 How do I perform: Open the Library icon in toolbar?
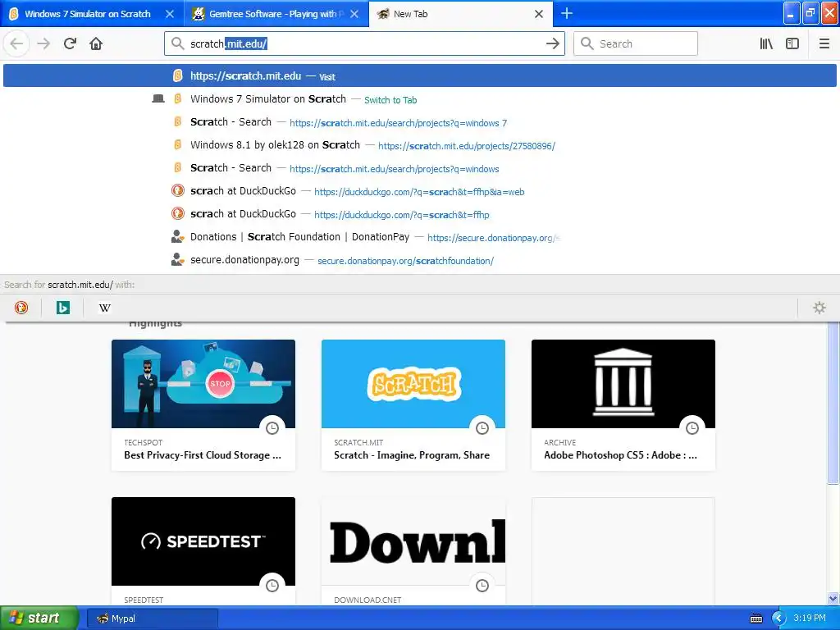[766, 43]
